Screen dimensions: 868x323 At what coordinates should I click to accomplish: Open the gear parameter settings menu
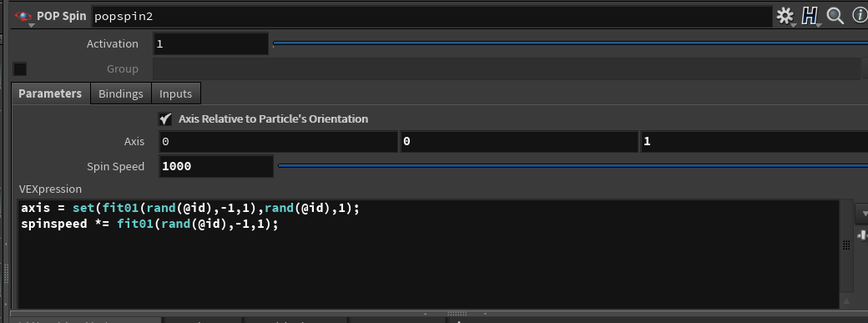point(785,16)
